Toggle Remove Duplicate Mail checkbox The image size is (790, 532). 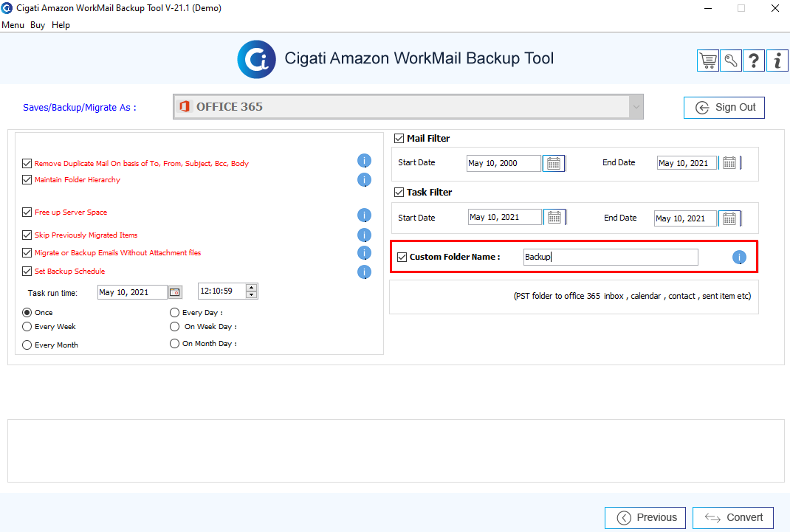(27, 164)
